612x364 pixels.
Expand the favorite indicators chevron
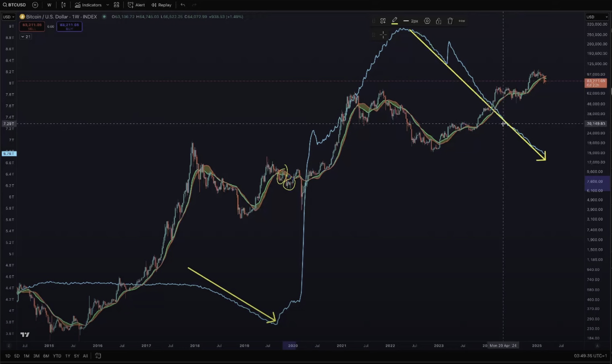[108, 5]
